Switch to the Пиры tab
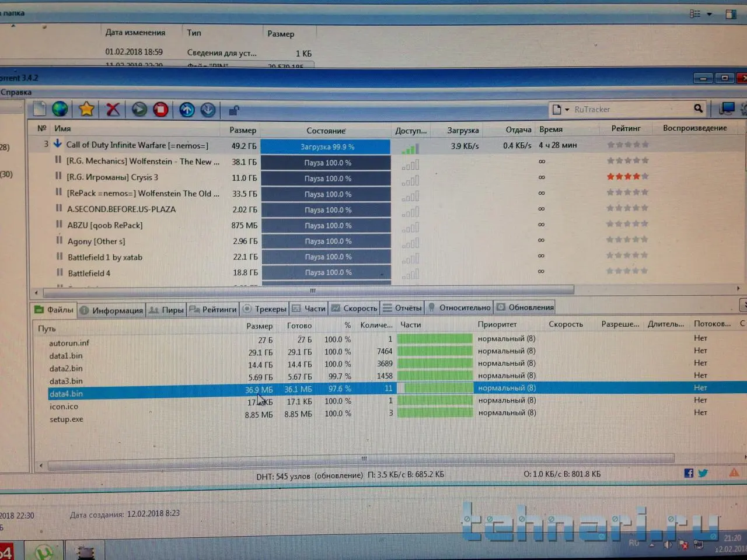 coord(166,310)
